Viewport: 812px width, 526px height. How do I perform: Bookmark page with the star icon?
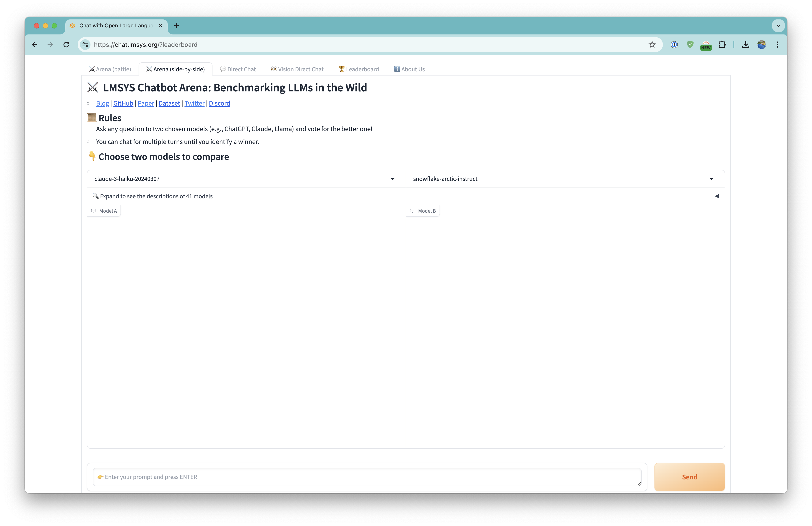[x=652, y=45]
